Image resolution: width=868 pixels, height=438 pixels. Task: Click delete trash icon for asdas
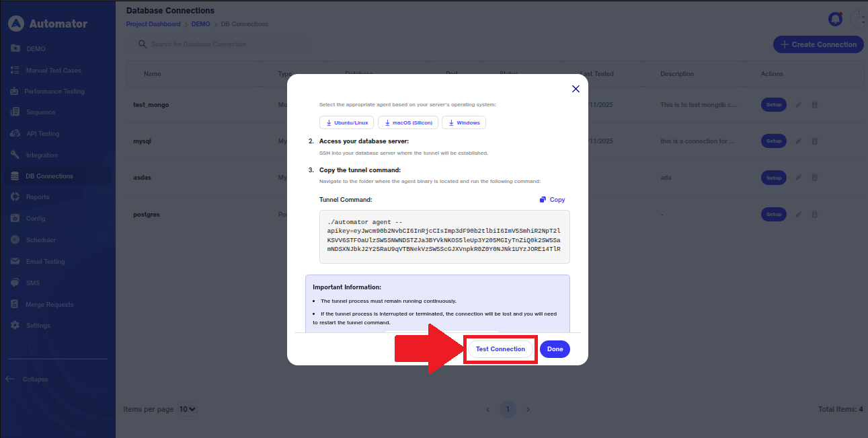pos(814,178)
